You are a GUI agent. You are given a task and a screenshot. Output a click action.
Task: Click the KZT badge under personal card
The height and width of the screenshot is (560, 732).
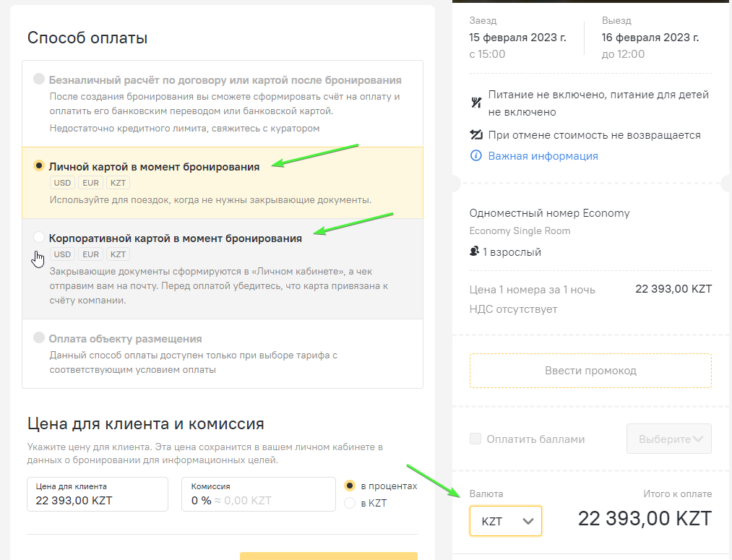click(119, 183)
